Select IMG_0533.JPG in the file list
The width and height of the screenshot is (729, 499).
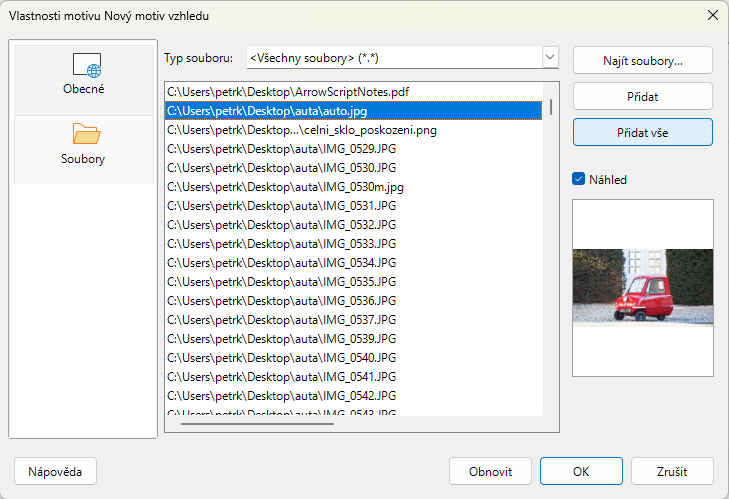(354, 244)
